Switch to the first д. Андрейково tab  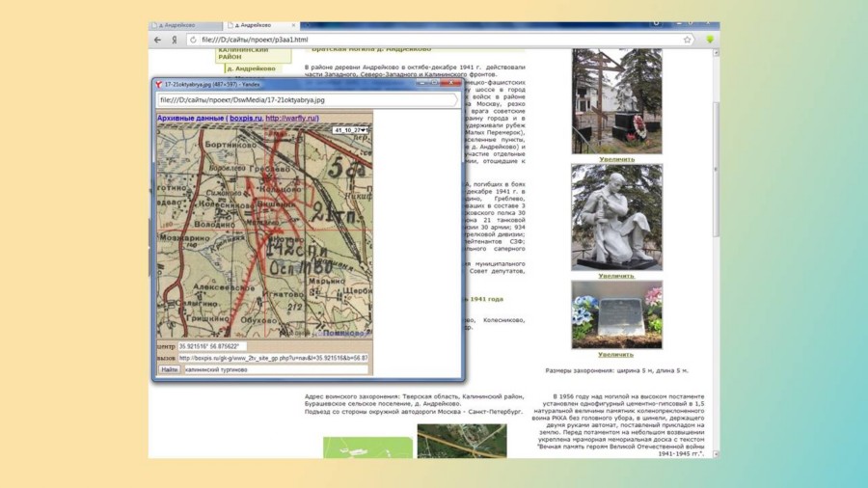183,26
